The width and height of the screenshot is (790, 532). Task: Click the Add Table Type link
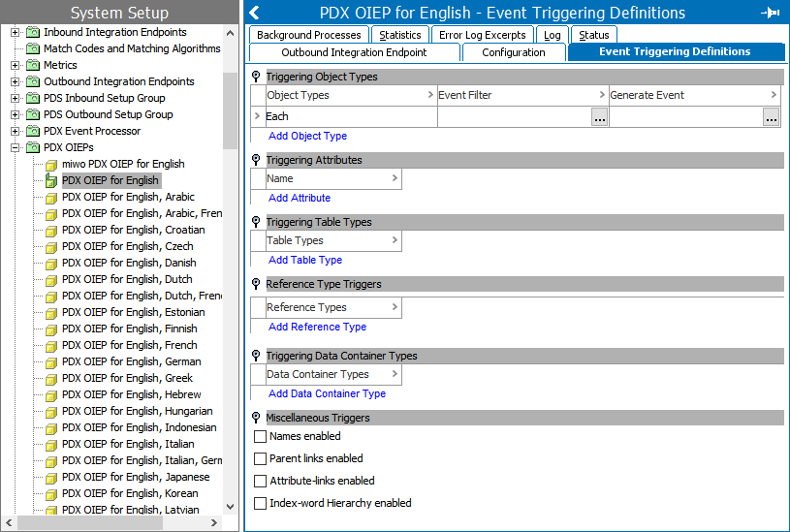tap(305, 260)
